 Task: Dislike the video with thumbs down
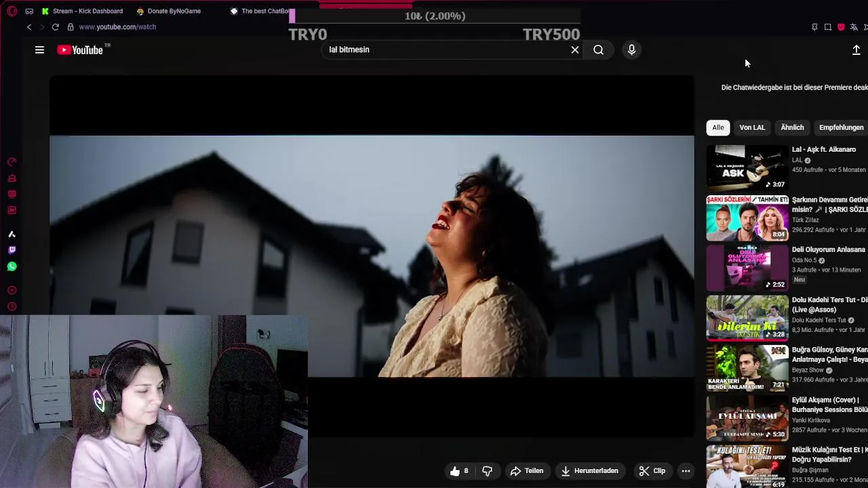pos(487,471)
